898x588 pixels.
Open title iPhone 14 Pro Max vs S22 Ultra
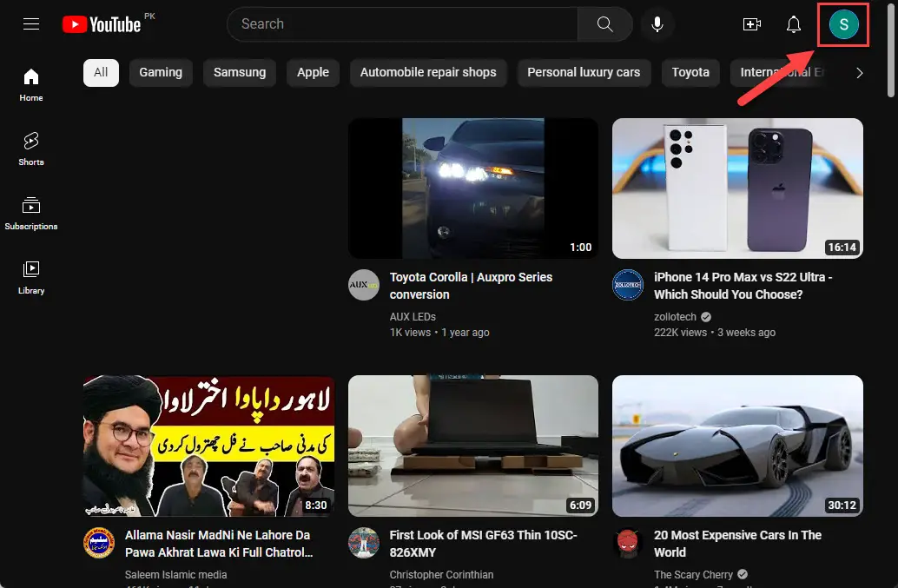point(743,286)
